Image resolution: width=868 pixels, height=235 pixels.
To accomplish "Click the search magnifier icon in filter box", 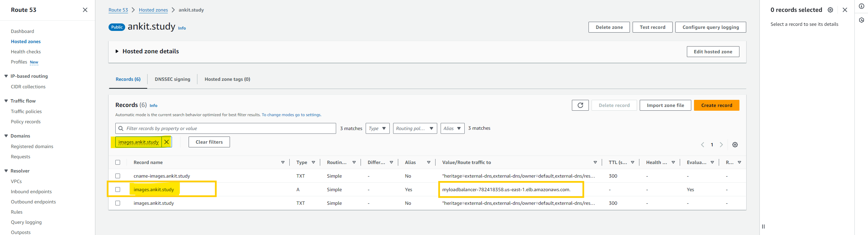I will point(121,128).
